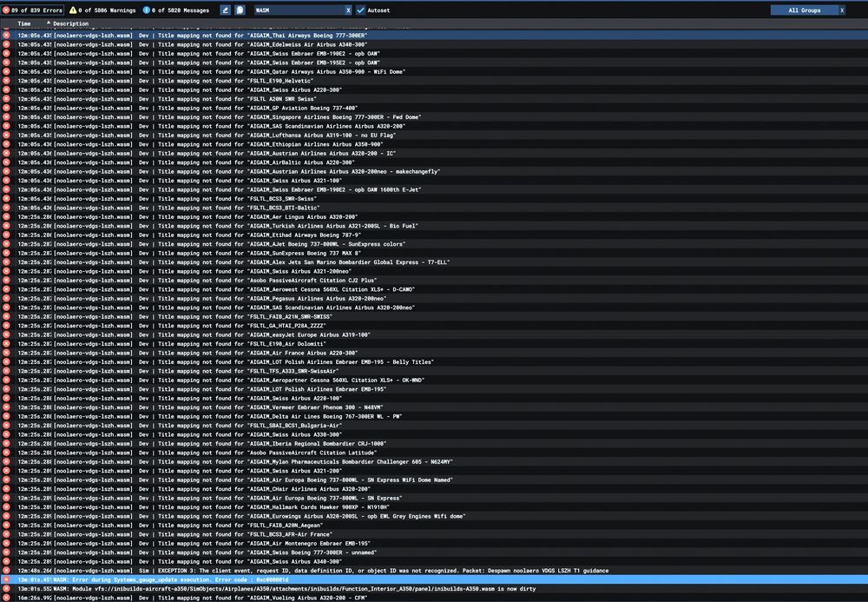Click error icon on inibuilds-A350.wasm dirty row
Screen dimensions: 868x602
[x=6, y=589]
